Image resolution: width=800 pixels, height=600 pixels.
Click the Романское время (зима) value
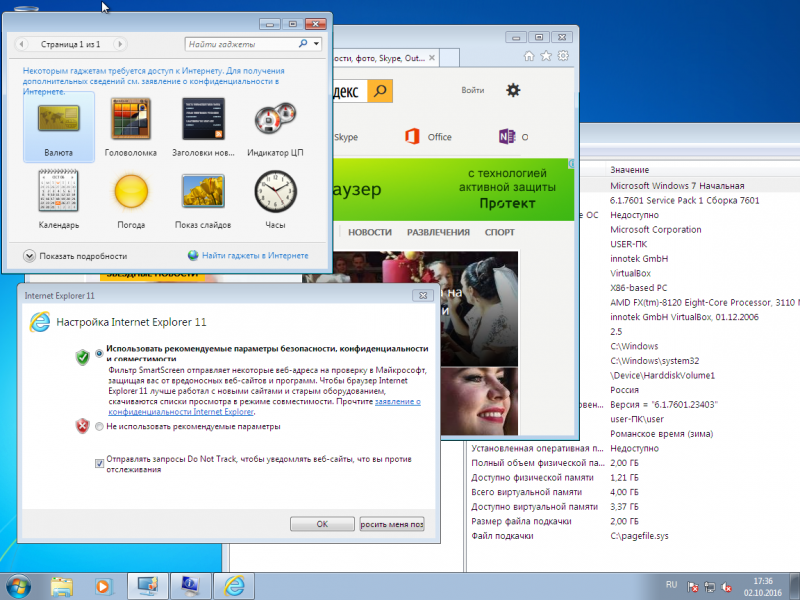tap(662, 434)
